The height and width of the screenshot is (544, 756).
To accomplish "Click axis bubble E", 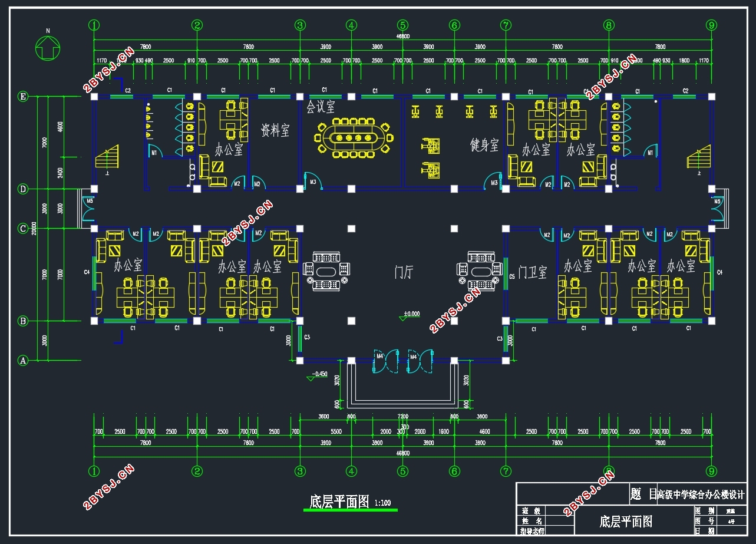I will (23, 97).
